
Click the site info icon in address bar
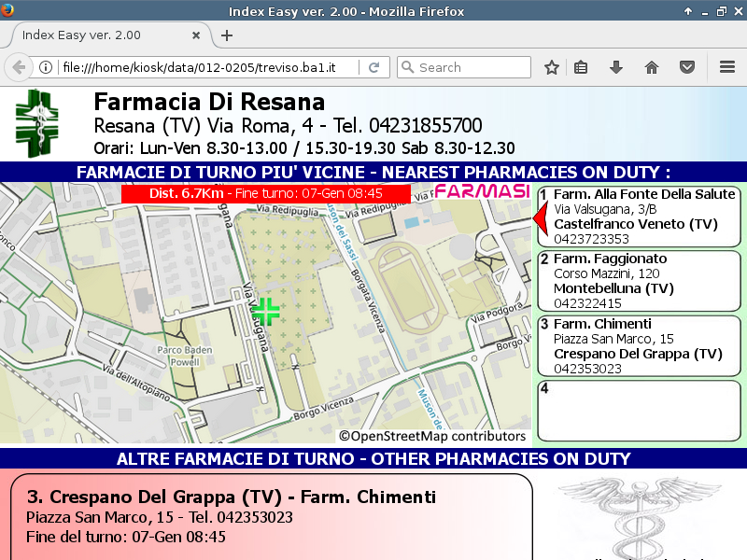point(45,67)
